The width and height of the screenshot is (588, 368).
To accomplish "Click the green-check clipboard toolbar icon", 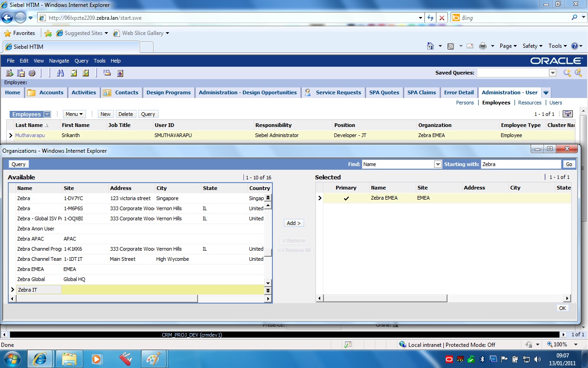I will pyautogui.click(x=73, y=73).
